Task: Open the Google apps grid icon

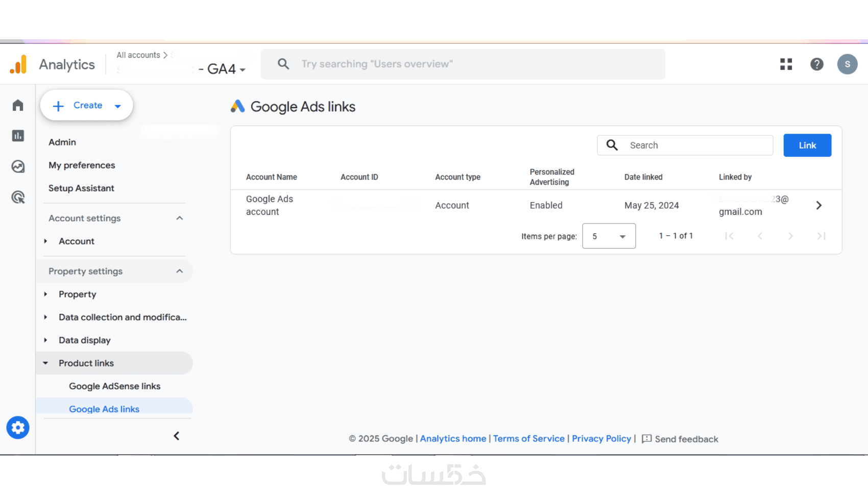Action: click(786, 64)
